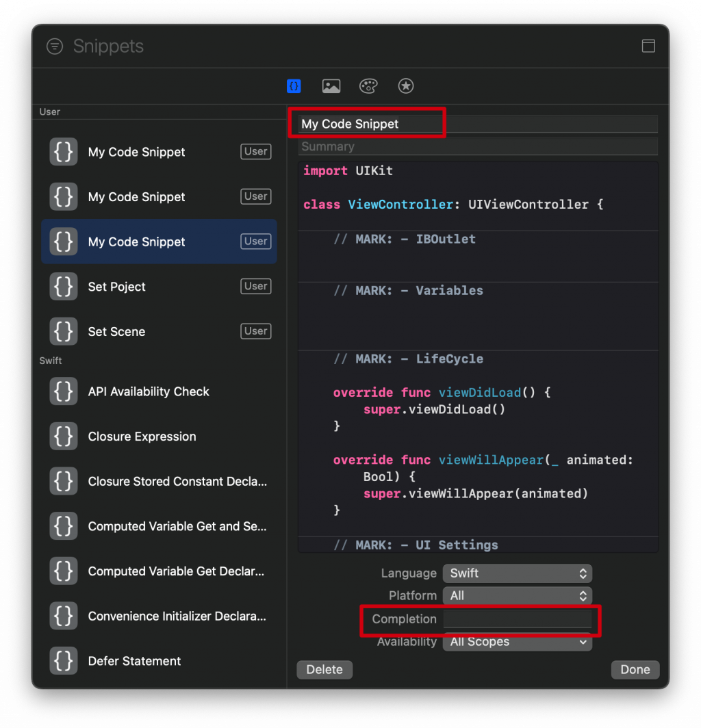Switch to the code snippets library tab
This screenshot has width=701, height=728.
point(294,86)
